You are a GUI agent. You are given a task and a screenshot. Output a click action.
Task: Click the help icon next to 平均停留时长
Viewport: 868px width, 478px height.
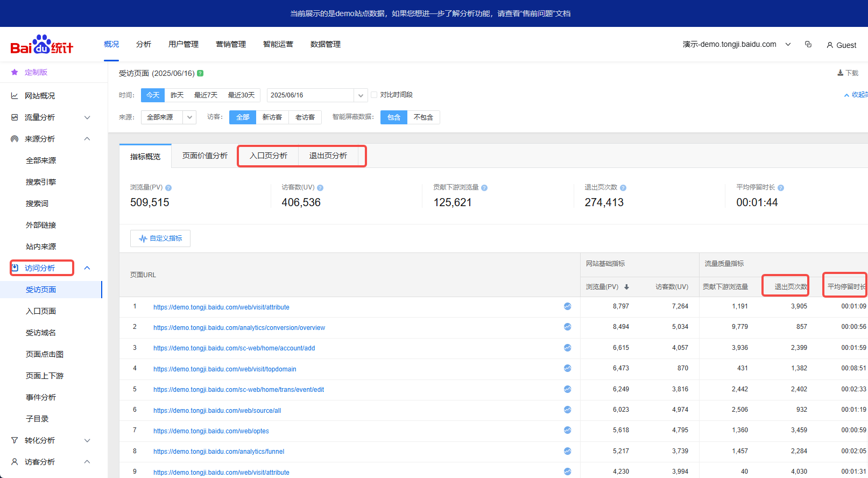781,188
